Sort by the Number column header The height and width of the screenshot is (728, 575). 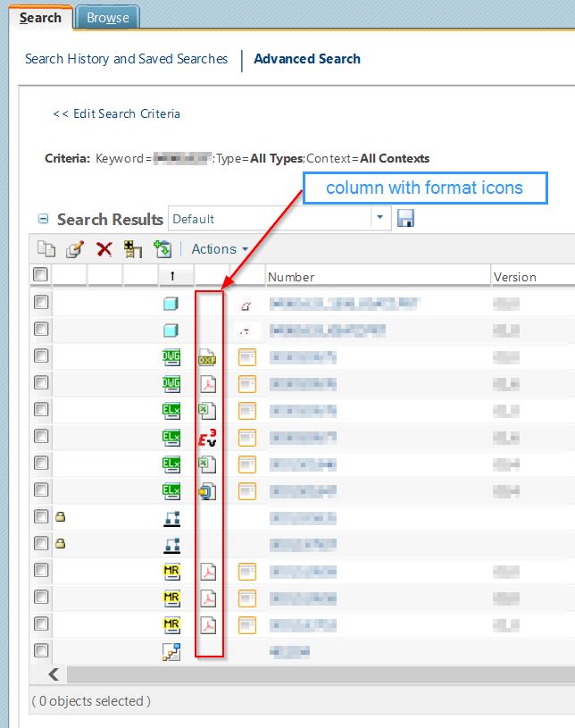pyautogui.click(x=290, y=277)
